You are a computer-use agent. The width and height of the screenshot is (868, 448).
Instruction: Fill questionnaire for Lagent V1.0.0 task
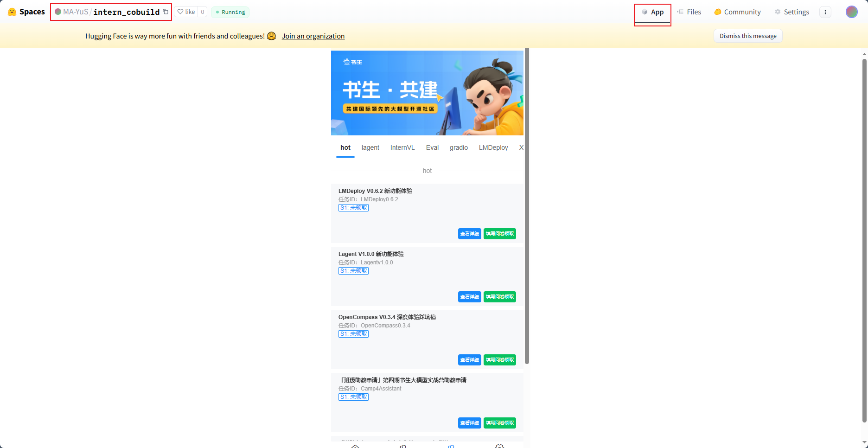tap(500, 297)
